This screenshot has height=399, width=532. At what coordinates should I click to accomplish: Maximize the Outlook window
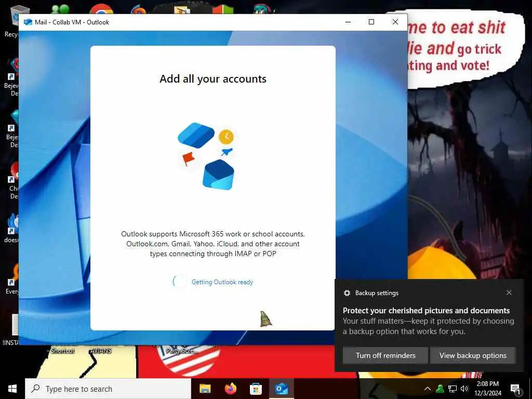tap(371, 22)
